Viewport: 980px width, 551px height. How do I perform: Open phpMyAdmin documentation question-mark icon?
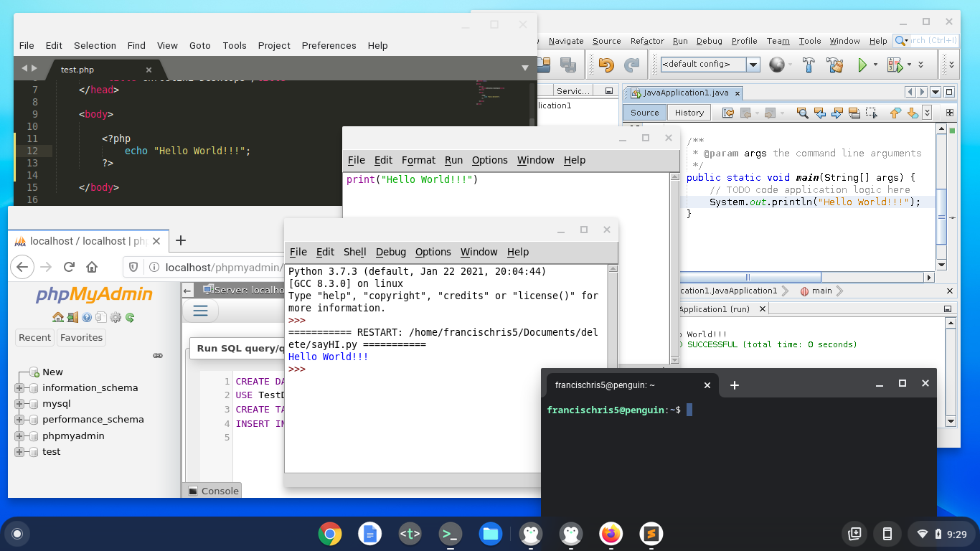(87, 317)
